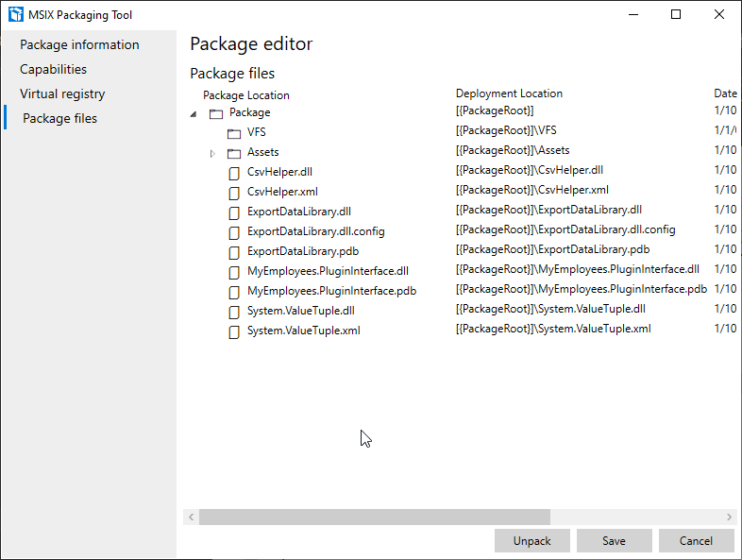Go to the Virtual registry tab
The image size is (742, 560).
62,93
